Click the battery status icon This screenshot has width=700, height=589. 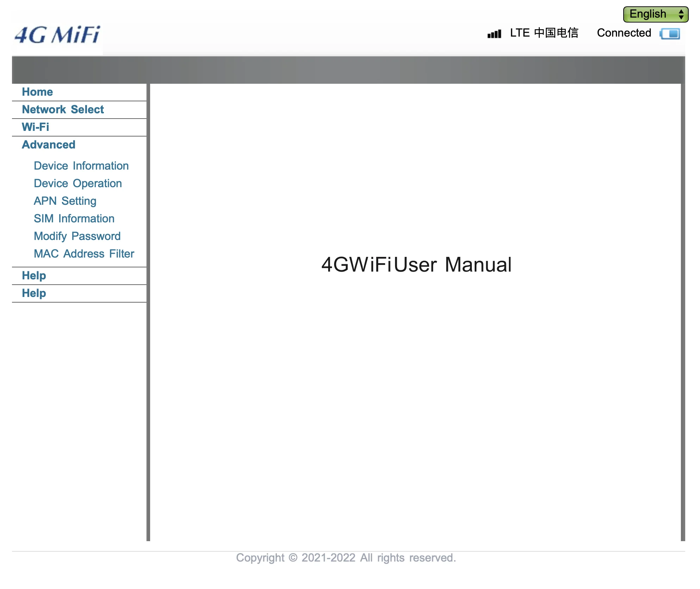coord(670,34)
